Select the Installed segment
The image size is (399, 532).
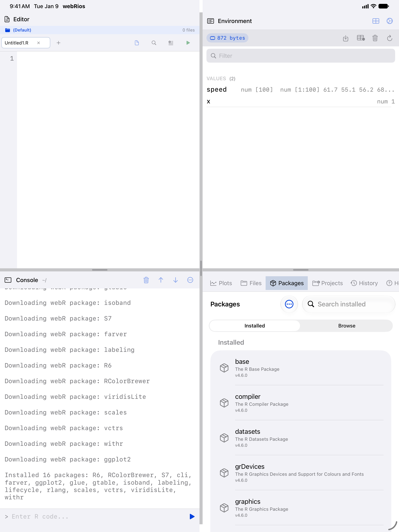point(255,326)
